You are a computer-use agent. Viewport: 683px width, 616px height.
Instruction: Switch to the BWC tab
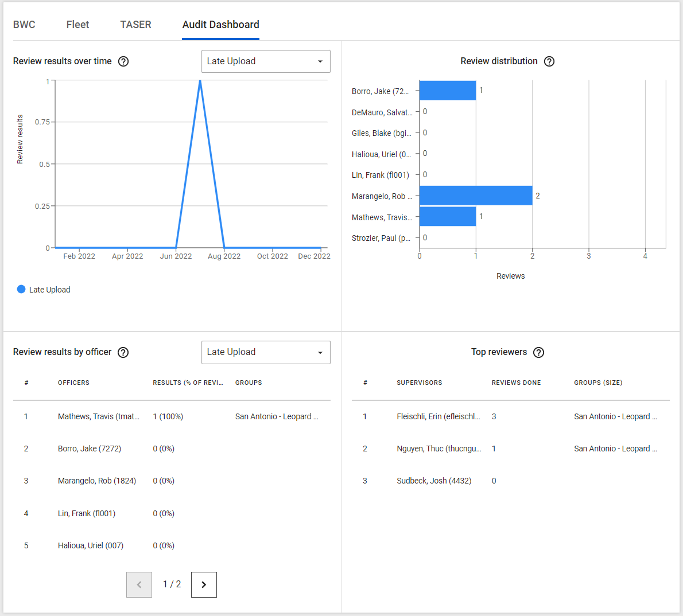pos(24,25)
